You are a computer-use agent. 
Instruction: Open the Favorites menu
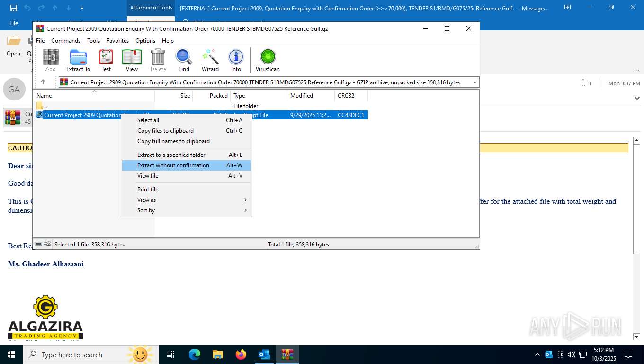117,41
